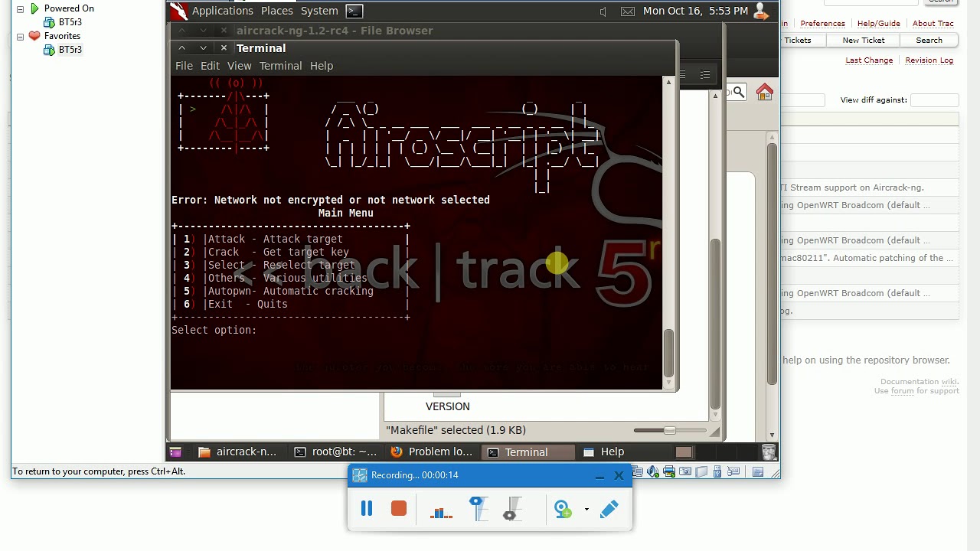Expand the webcam options dropdown arrow
This screenshot has width=980, height=551.
[x=586, y=510]
